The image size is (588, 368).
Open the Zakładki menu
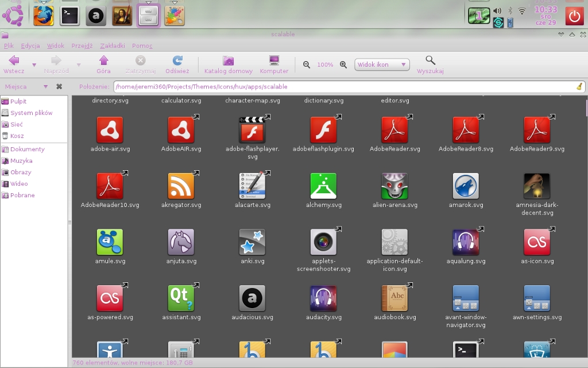[x=113, y=45]
